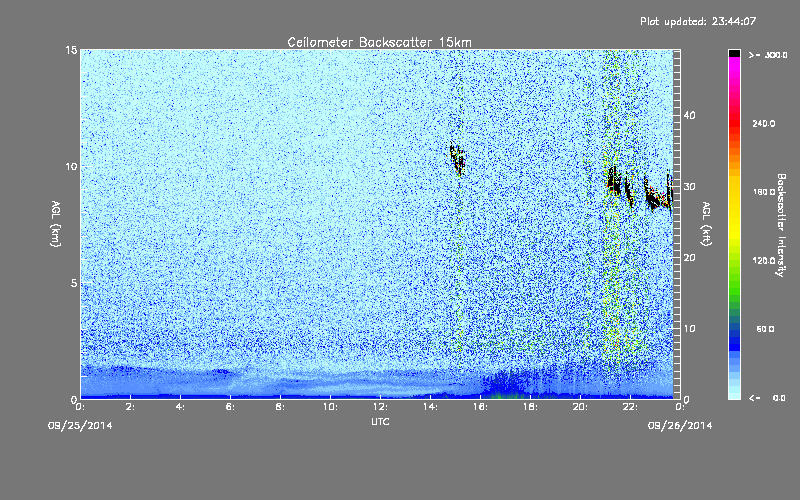The width and height of the screenshot is (800, 500).
Task: Click the 'AGL (km)' left axis label
Action: coord(56,224)
